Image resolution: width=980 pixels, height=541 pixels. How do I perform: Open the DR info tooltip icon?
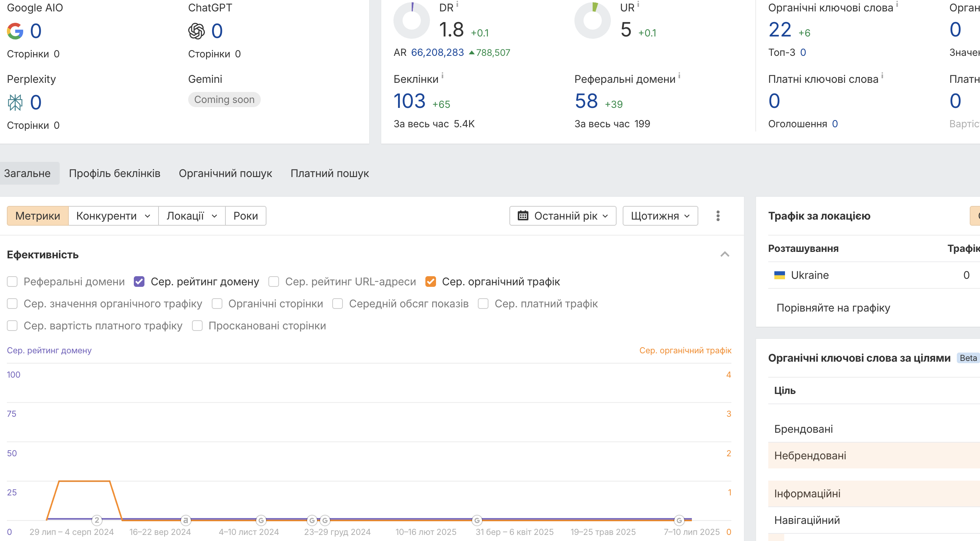click(457, 4)
